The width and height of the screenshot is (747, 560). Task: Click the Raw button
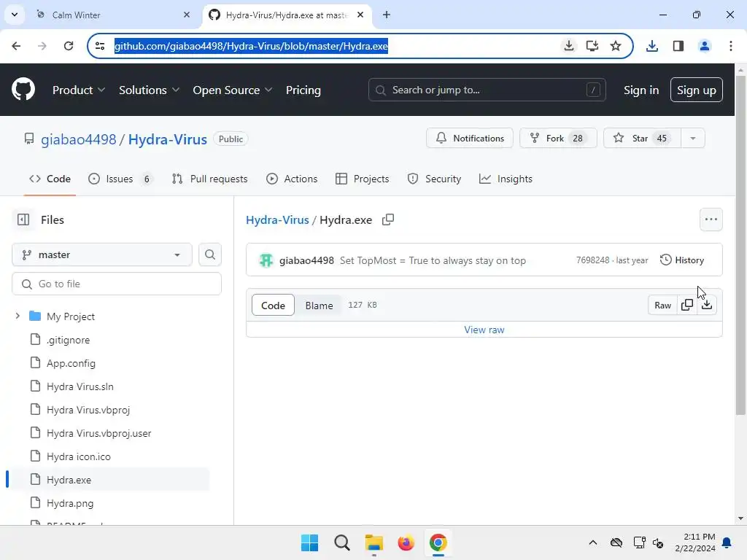(662, 305)
